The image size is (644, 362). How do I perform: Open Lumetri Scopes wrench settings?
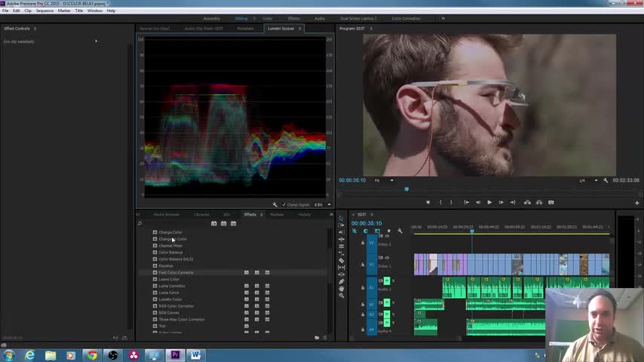(x=275, y=204)
